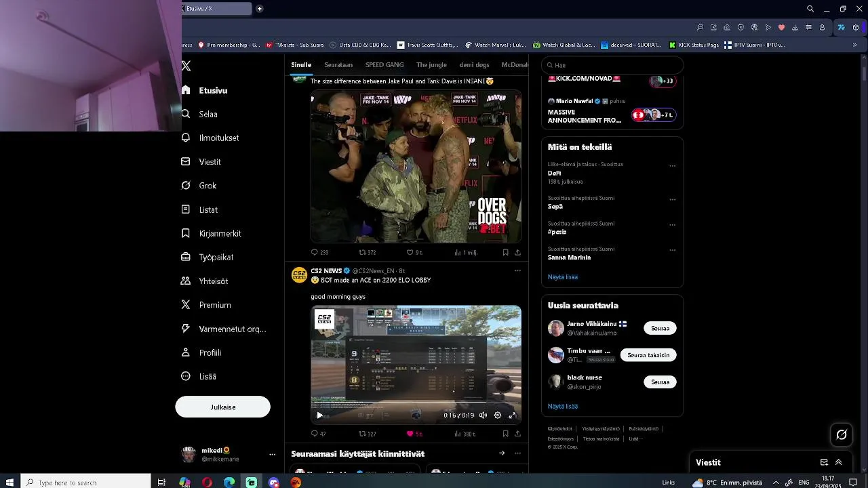Open more options beside Sanna Marinin trend

672,250
